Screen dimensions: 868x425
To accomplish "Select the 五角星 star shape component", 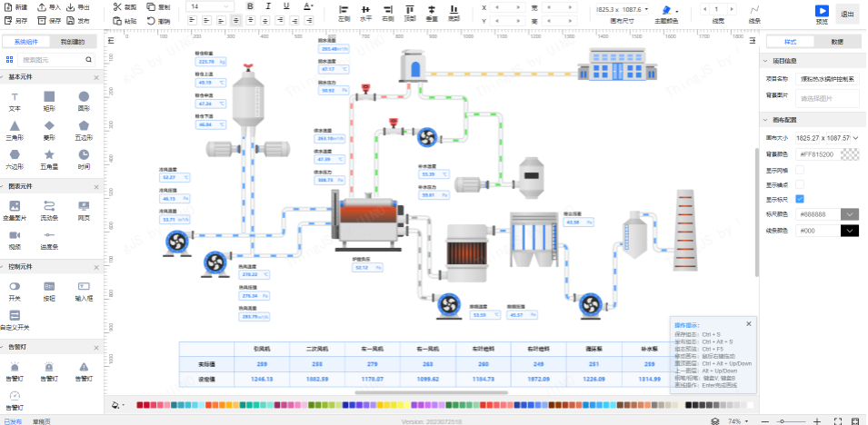I will click(49, 155).
